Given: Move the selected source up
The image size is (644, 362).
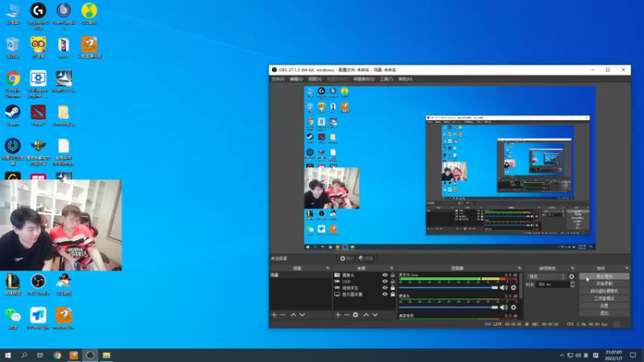Looking at the screenshot, I should 366,315.
